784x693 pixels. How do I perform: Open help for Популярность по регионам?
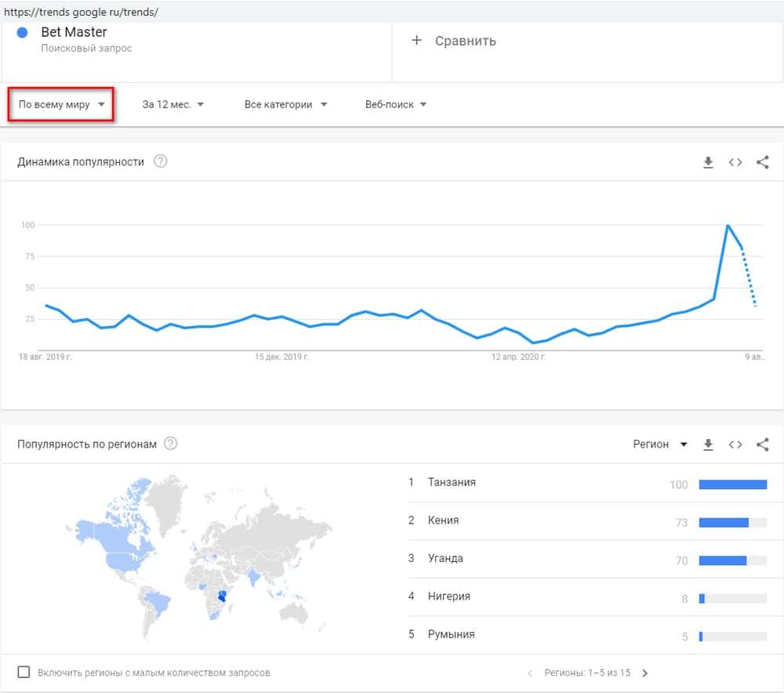point(171,444)
